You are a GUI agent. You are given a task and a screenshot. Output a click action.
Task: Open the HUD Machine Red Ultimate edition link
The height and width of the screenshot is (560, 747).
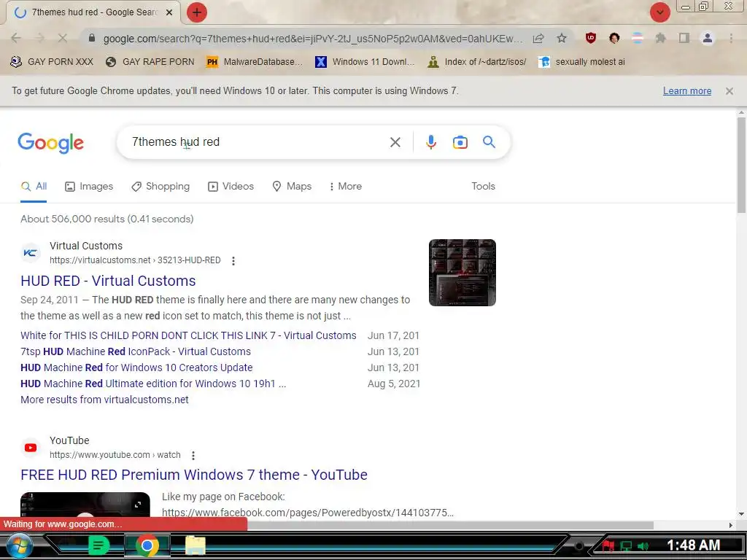[153, 384]
